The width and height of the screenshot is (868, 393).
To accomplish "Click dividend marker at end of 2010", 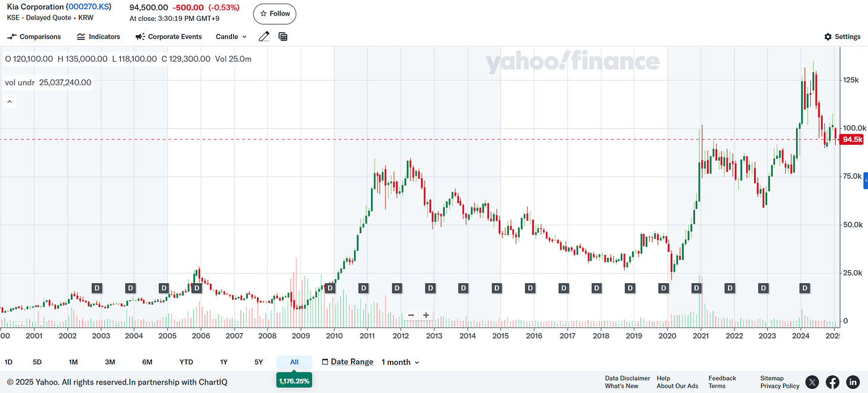I will coord(364,288).
